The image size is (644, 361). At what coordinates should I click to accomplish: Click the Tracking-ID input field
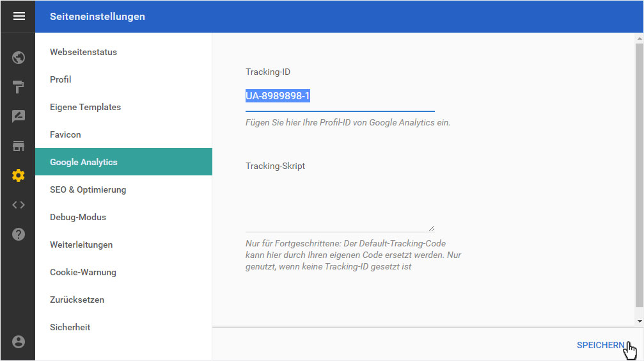[x=340, y=97]
